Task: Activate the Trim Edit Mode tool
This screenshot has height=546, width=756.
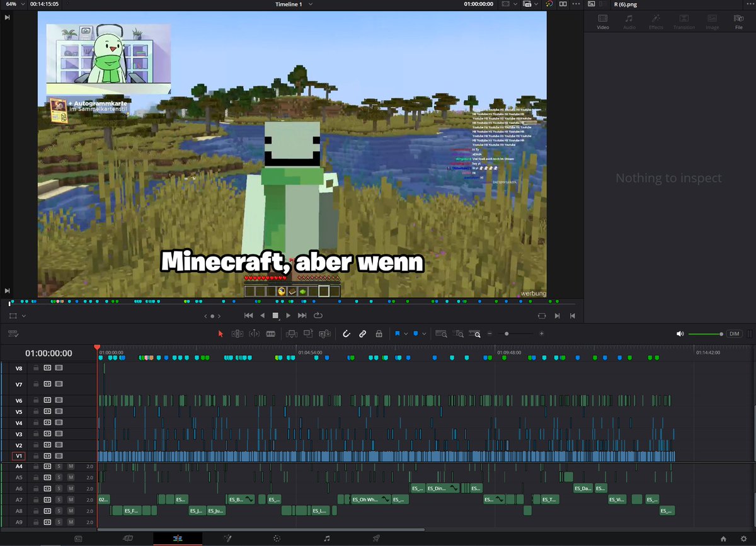Action: (238, 334)
